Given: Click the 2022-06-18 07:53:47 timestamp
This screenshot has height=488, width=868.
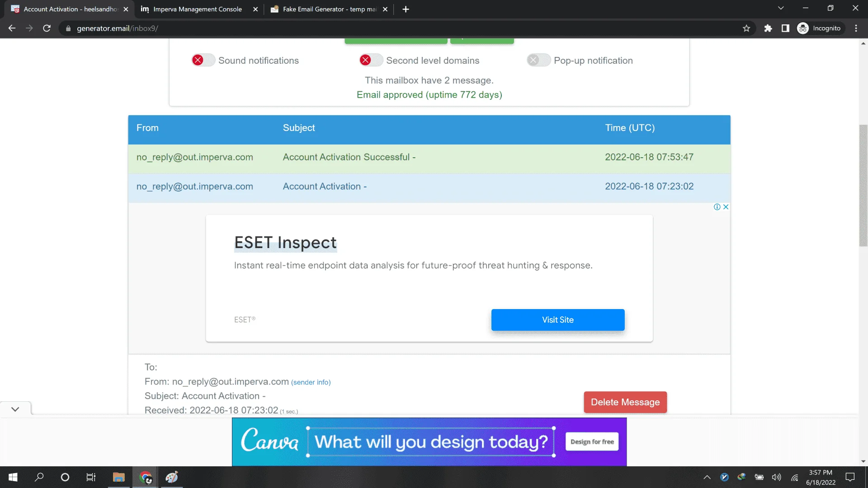Looking at the screenshot, I should click(x=649, y=157).
